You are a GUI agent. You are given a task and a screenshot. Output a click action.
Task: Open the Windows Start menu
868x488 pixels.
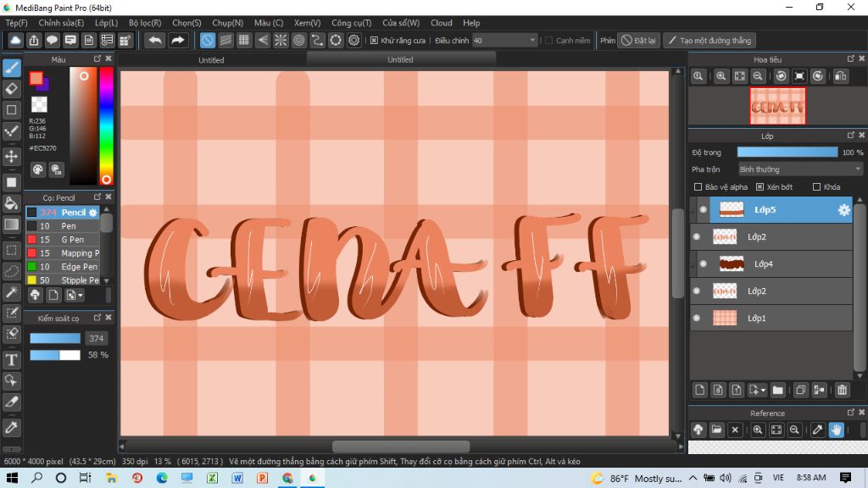pyautogui.click(x=12, y=478)
